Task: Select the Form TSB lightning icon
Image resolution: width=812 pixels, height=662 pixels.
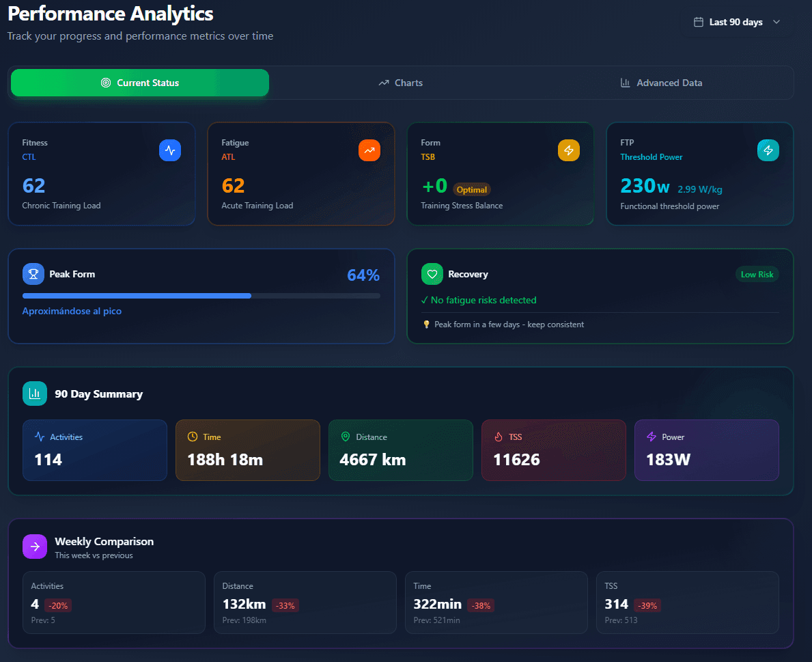Action: [x=569, y=150]
